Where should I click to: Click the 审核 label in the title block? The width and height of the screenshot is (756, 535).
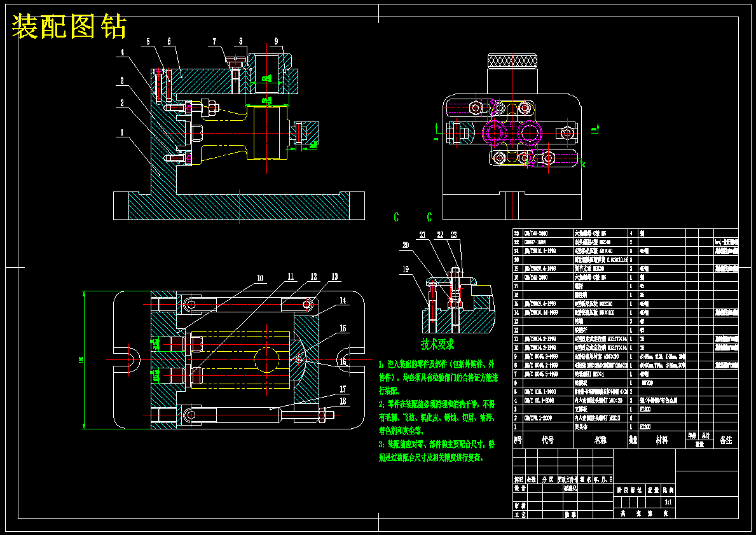(519, 506)
